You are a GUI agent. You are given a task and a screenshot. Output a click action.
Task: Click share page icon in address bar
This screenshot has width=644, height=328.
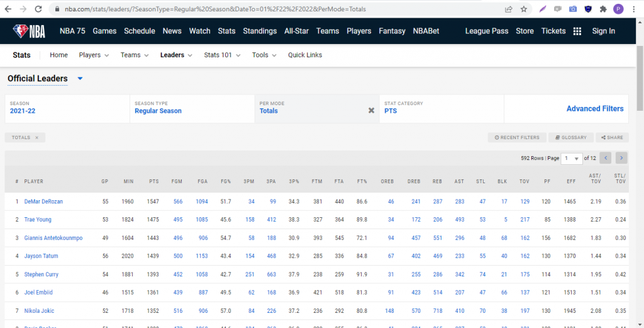508,9
